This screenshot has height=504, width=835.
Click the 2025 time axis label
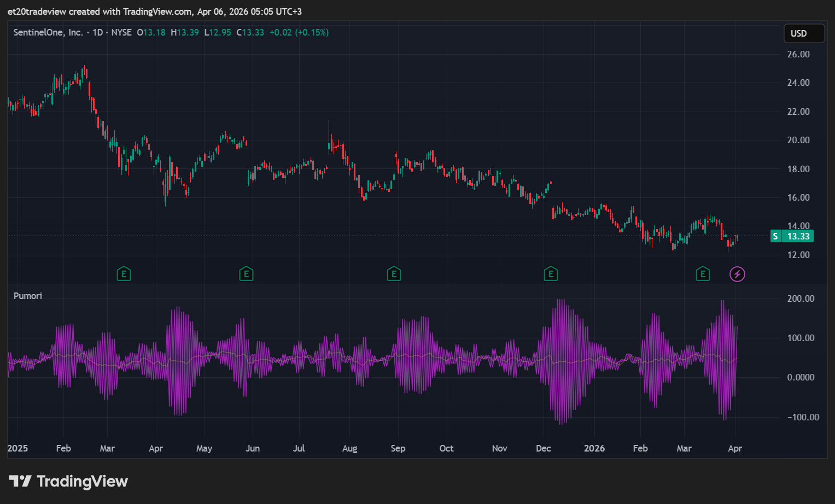tap(17, 448)
